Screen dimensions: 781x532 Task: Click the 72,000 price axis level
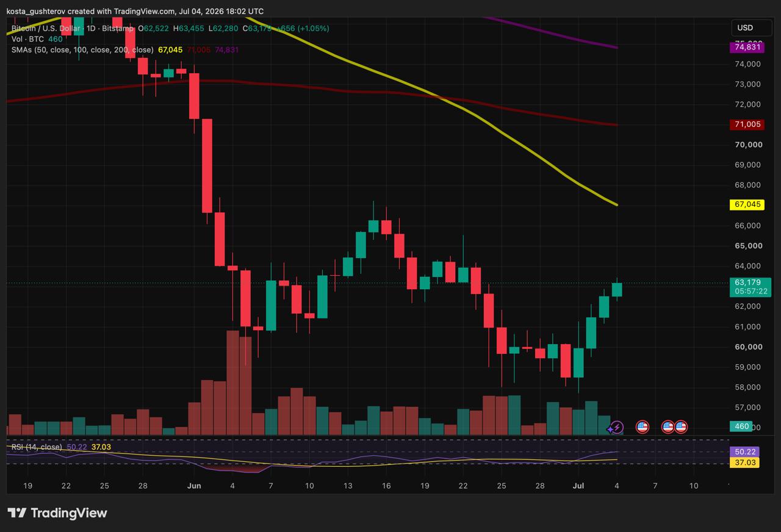coord(748,104)
